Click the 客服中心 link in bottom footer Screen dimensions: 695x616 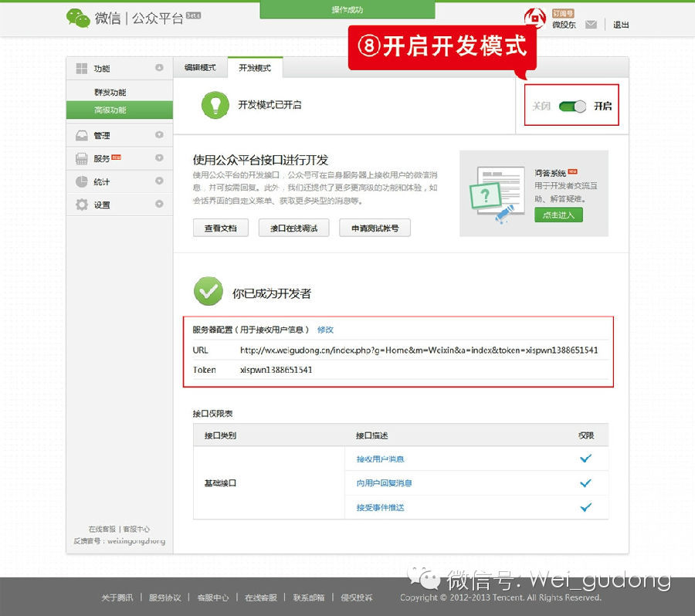tap(213, 597)
